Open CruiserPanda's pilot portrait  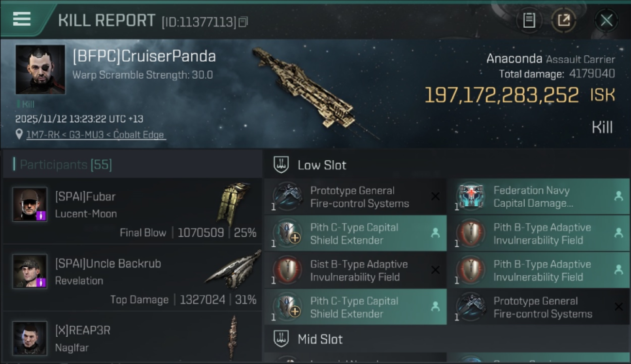40,69
